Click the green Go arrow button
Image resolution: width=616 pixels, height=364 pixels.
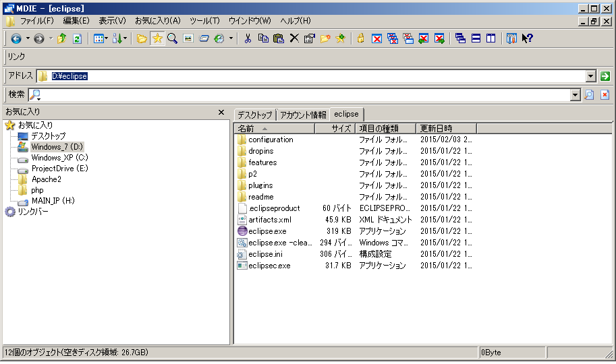pyautogui.click(x=605, y=76)
